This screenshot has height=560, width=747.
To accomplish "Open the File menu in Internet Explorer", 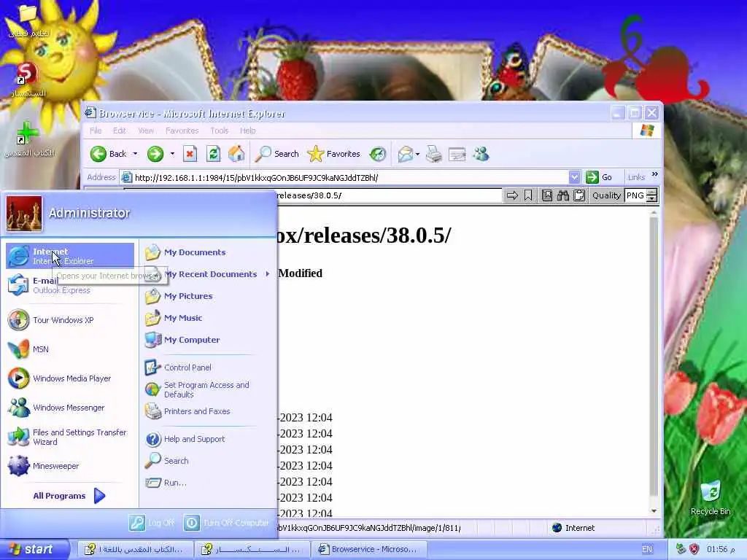I will [x=96, y=131].
